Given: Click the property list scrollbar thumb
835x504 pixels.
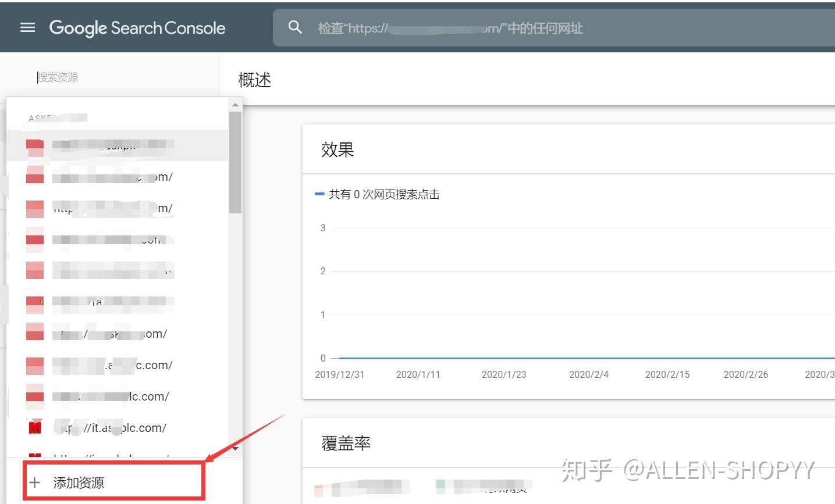Looking at the screenshot, I should pos(235,162).
